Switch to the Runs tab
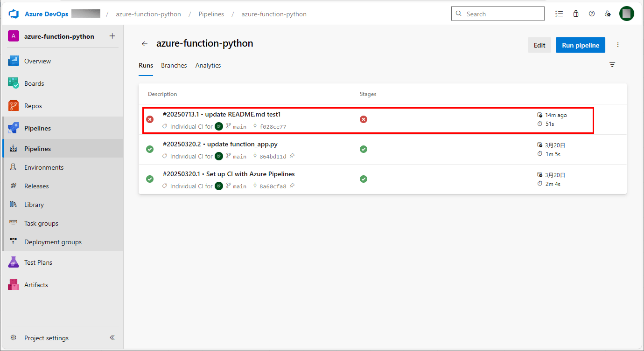The image size is (644, 351). (146, 65)
